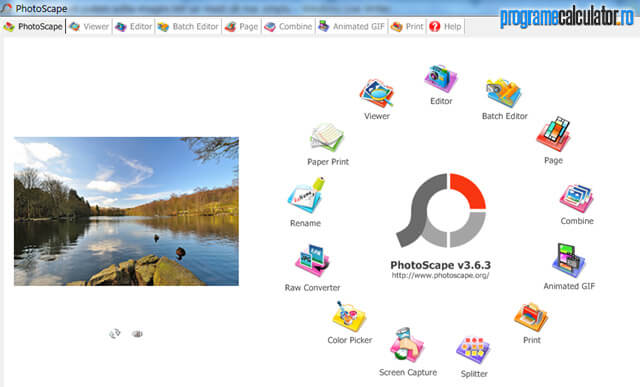Image resolution: width=640 pixels, height=387 pixels.
Task: Click the refresh photo button below preview
Action: [x=115, y=334]
